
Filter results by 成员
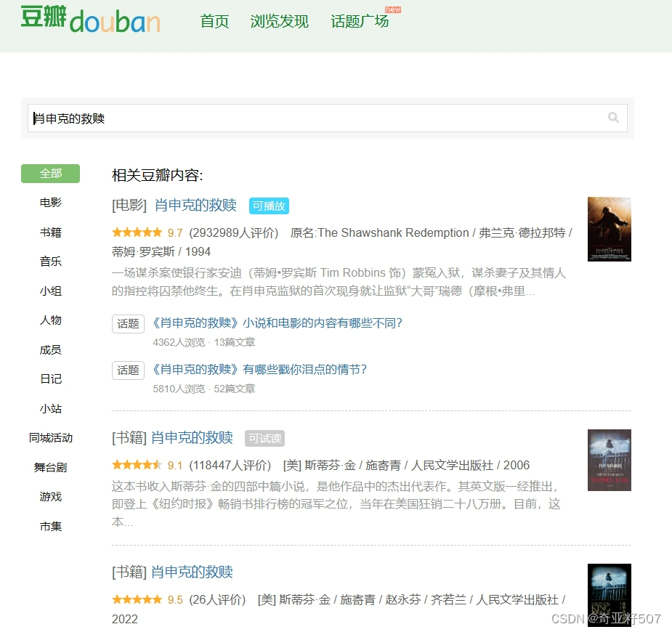pos(51,349)
